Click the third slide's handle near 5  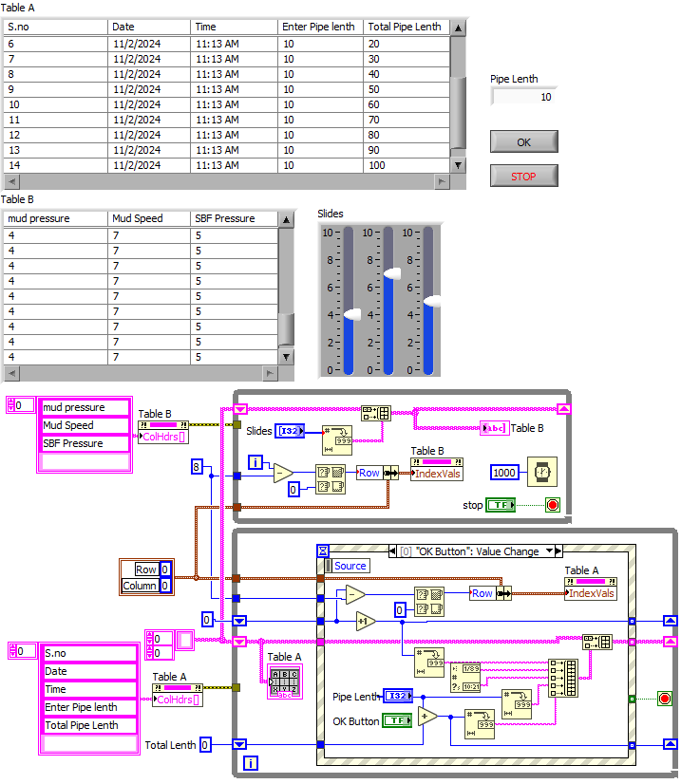[x=432, y=301]
